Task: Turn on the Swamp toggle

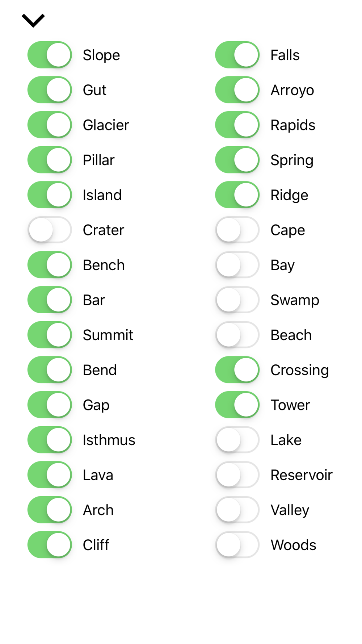Action: pos(237,300)
